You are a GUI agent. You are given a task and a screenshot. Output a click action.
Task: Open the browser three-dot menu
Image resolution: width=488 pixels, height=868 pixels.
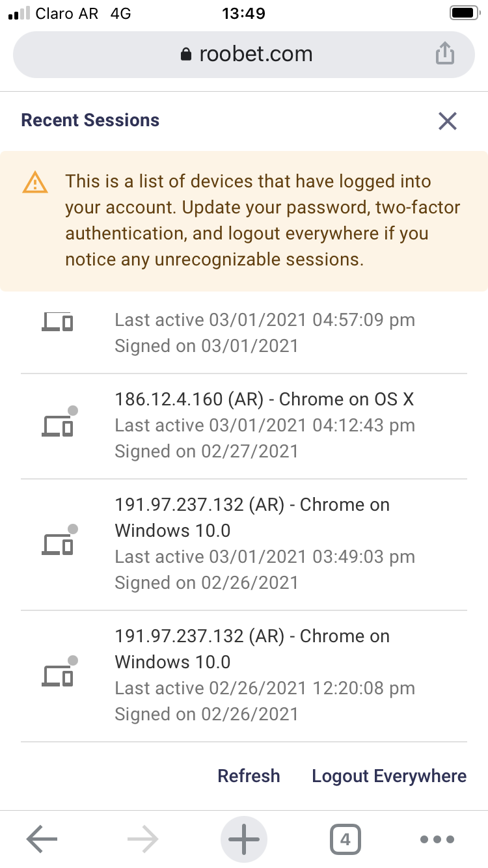tap(437, 839)
